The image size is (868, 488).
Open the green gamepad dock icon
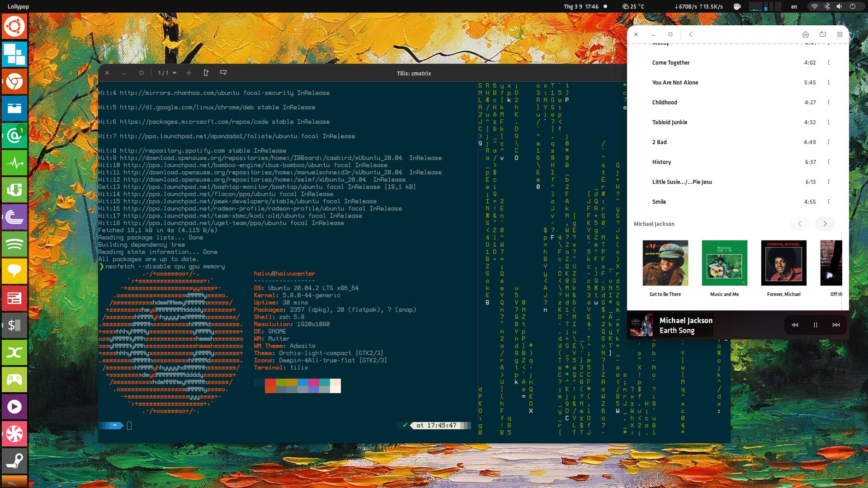(x=14, y=380)
